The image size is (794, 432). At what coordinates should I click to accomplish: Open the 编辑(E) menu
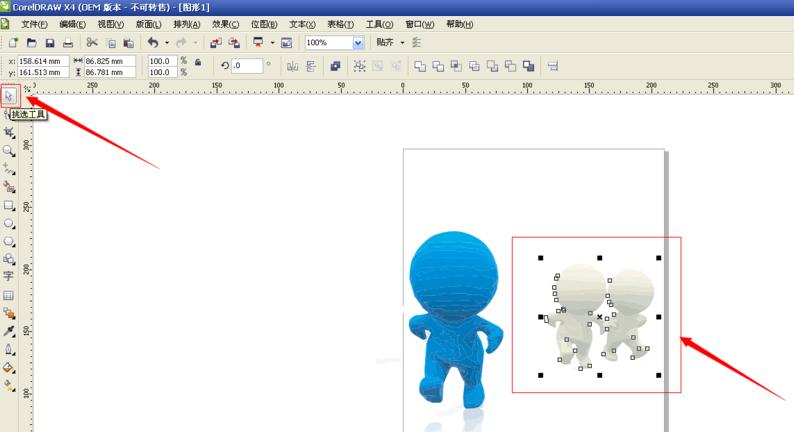(x=72, y=24)
